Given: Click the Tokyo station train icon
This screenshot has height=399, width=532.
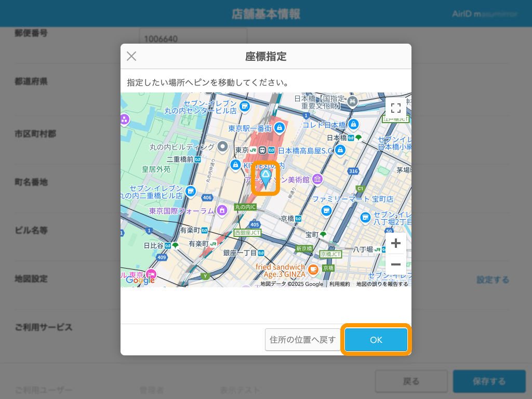Looking at the screenshot, I should [262, 150].
